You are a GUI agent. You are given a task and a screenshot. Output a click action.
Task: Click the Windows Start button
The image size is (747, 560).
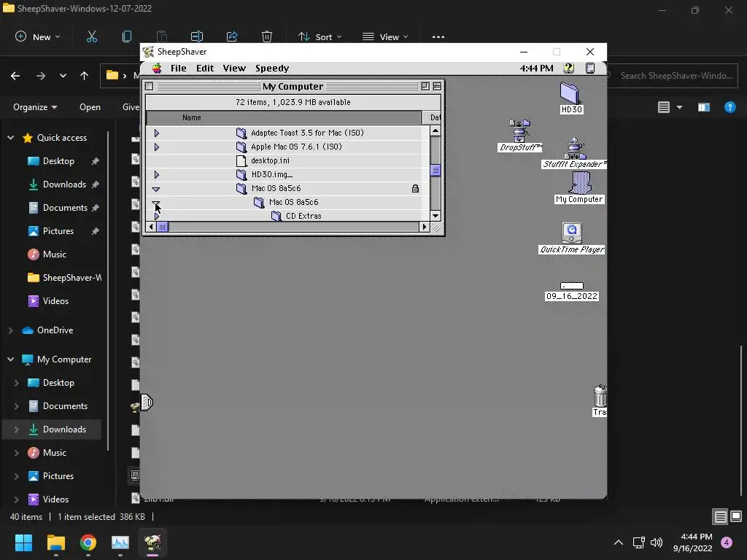coord(23,542)
